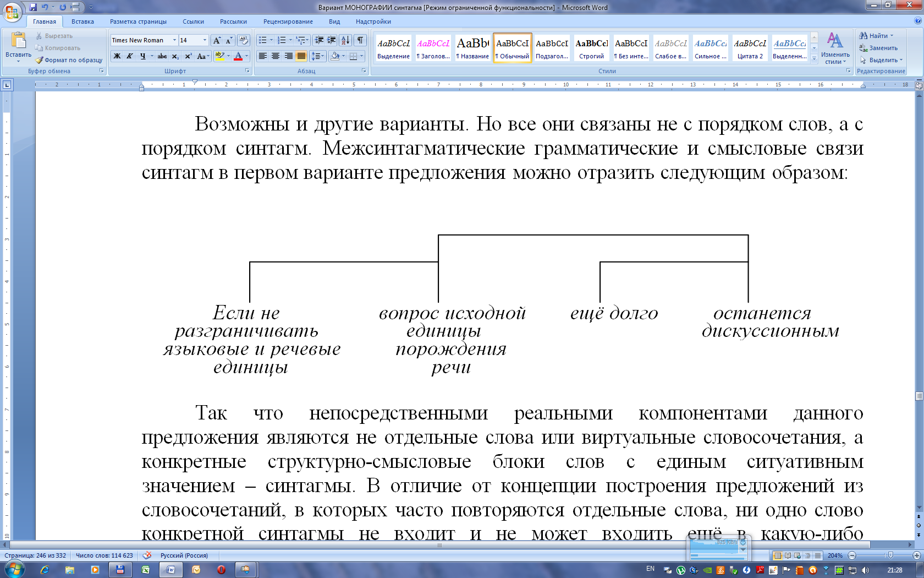Click the clear formatting eraser icon

(244, 40)
